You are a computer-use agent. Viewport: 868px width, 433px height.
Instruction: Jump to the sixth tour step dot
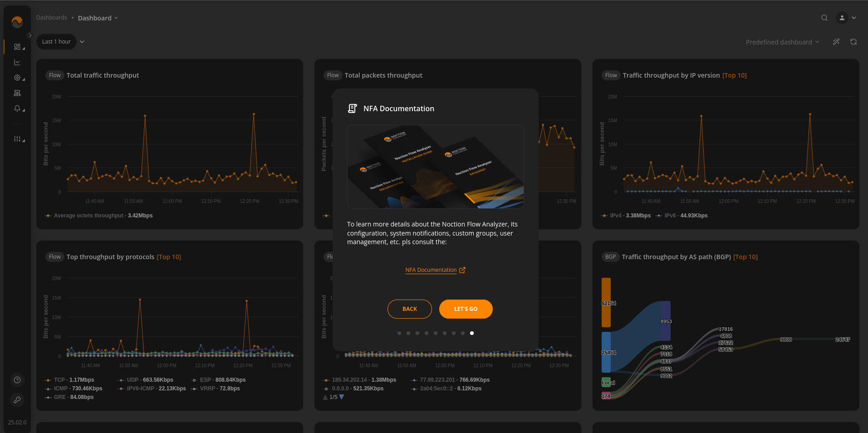click(x=445, y=333)
